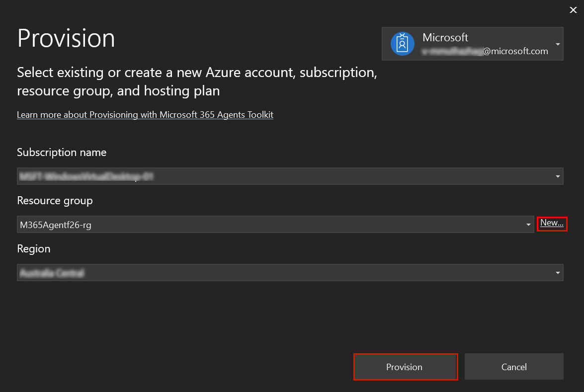Viewport: 584px width, 392px height.
Task: Close the Provision dialog with X
Action: [x=573, y=10]
